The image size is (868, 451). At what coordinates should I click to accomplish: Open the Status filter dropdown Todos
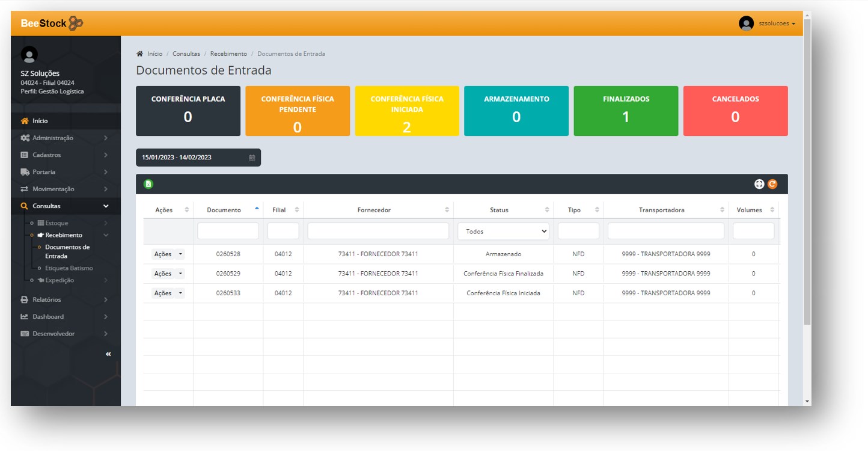503,232
